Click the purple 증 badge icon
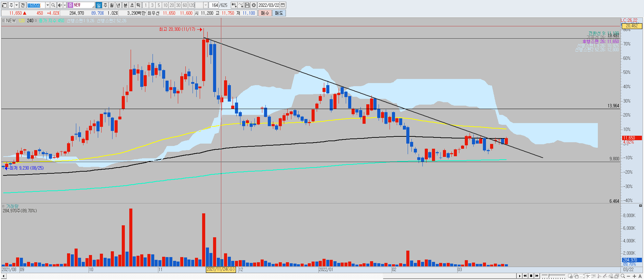Screen dimensions: 644x280 70,5
